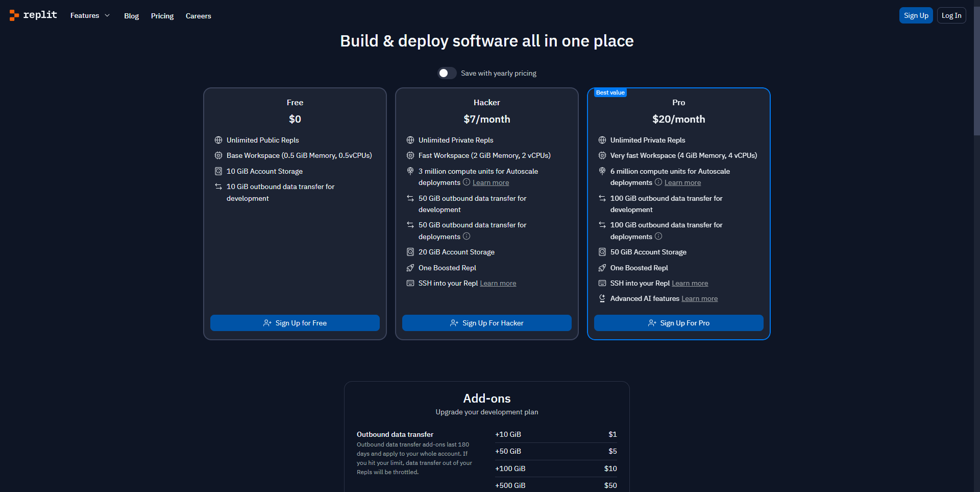
Task: Click the +100 GiB add-on row
Action: click(x=556, y=468)
